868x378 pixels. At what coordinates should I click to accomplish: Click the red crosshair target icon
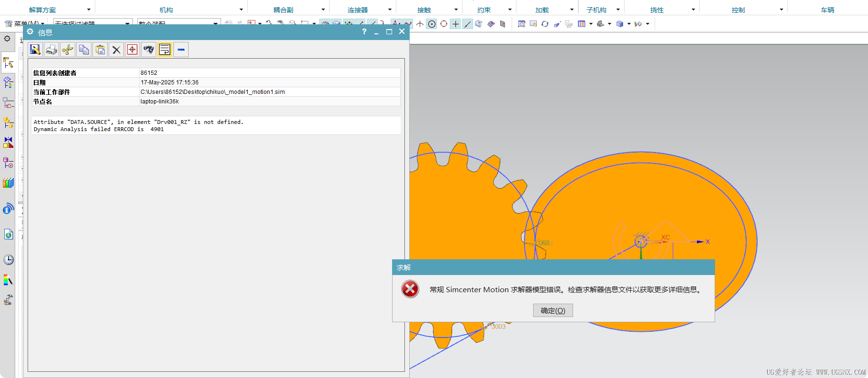click(x=132, y=50)
